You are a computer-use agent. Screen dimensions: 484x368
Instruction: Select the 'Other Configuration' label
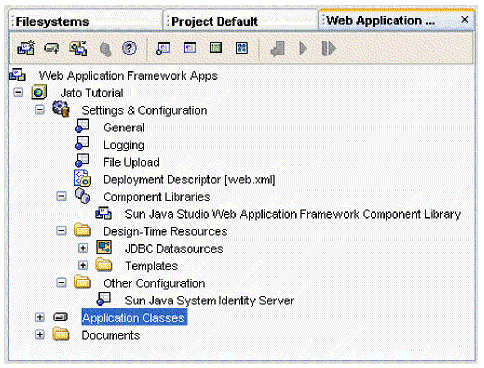154,284
